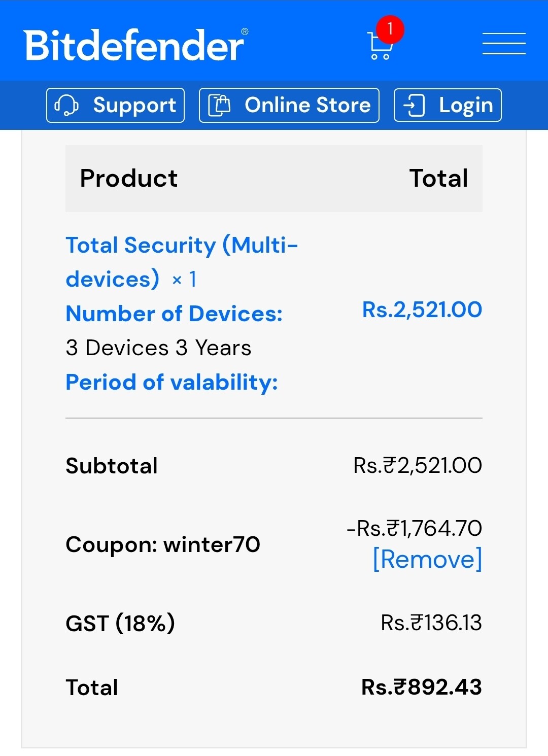Click the product price Rs.2,521.00
548x756 pixels.
[x=422, y=310]
